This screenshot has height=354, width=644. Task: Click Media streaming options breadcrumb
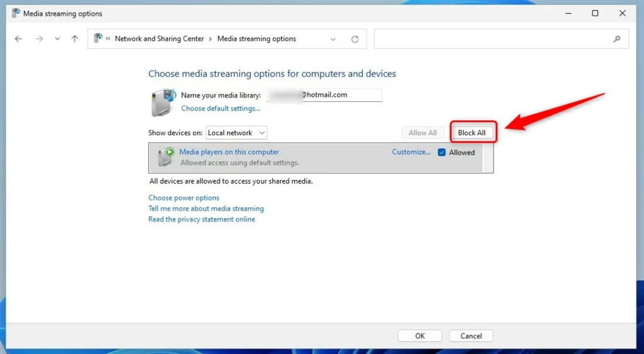point(257,38)
